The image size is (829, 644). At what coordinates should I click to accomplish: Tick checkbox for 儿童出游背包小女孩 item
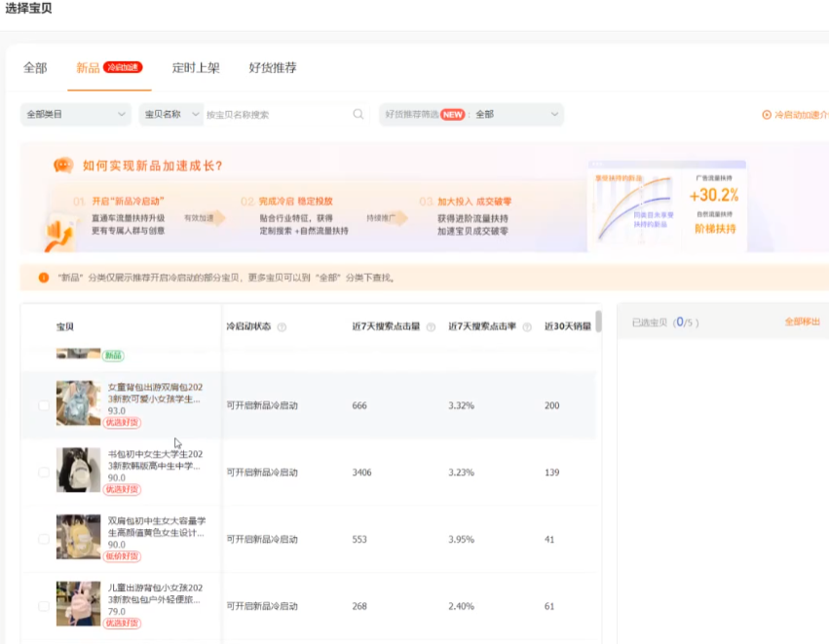43,606
